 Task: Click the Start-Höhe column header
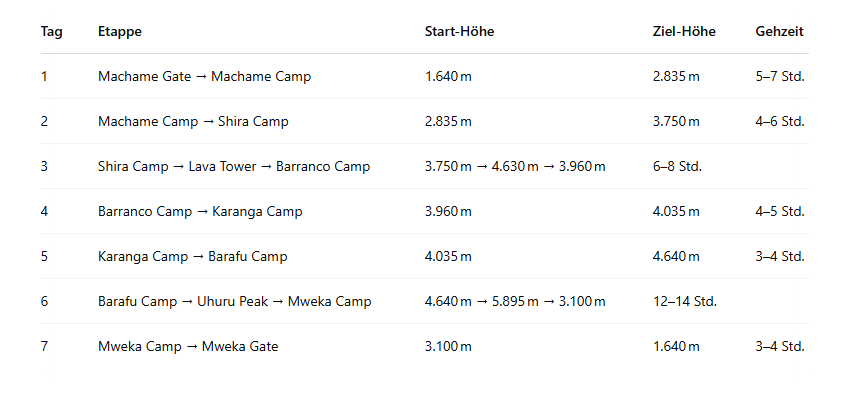459,31
